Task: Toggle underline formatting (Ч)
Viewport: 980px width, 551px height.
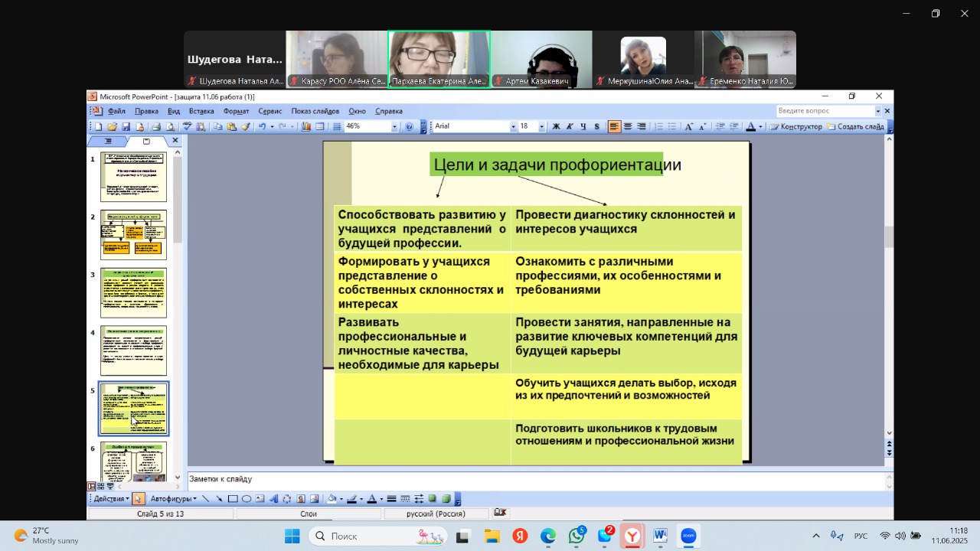Action: pyautogui.click(x=583, y=127)
